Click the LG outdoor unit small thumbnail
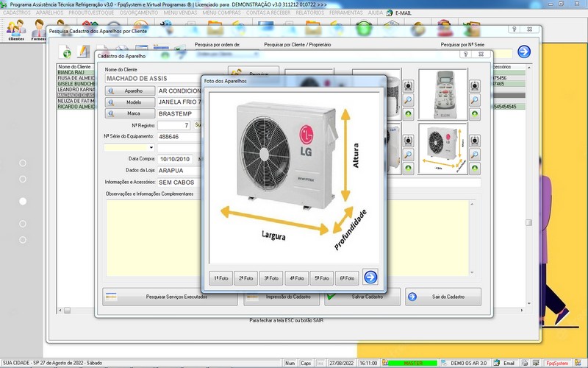The width and height of the screenshot is (588, 368). pyautogui.click(x=443, y=149)
